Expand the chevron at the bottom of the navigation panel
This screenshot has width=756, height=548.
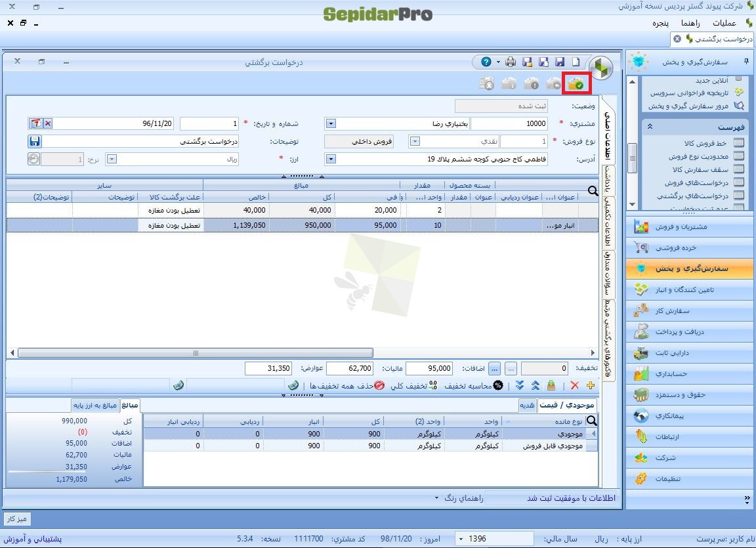pyautogui.click(x=747, y=500)
